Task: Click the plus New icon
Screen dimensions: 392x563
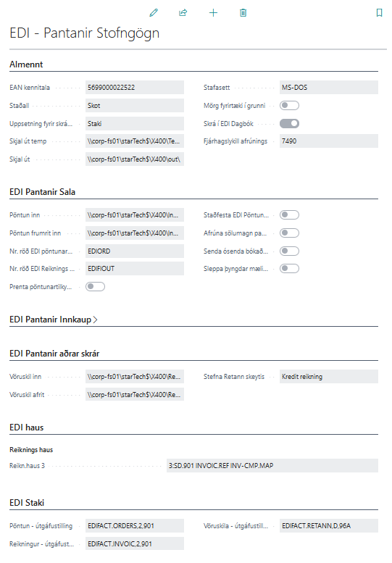Action: tap(213, 13)
